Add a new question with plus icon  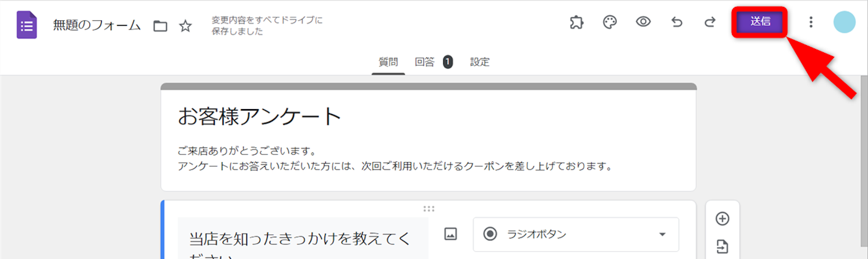pyautogui.click(x=722, y=219)
